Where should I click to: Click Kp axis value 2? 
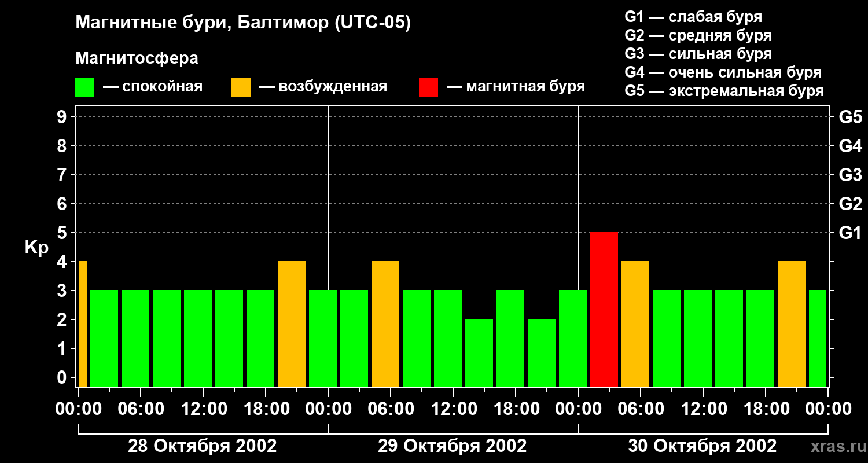tap(63, 319)
